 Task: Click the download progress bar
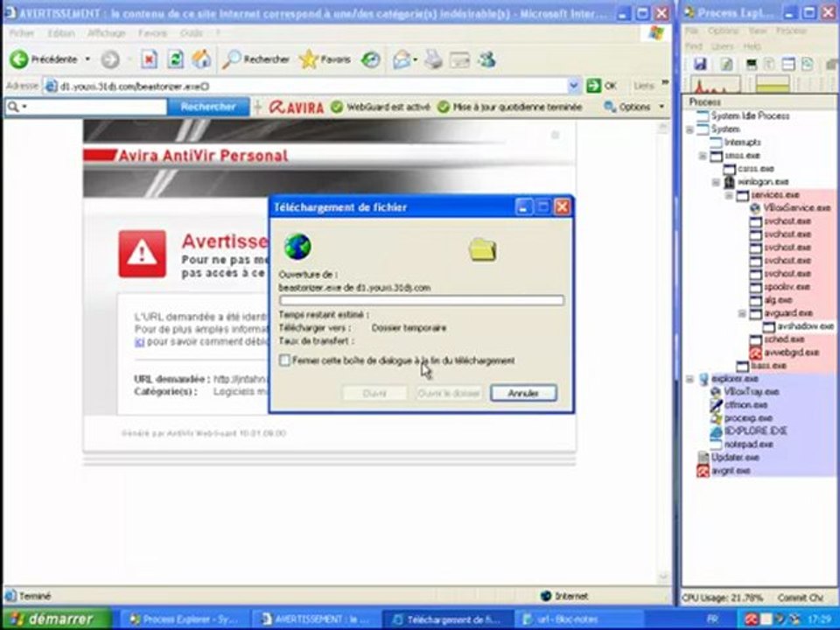(422, 300)
